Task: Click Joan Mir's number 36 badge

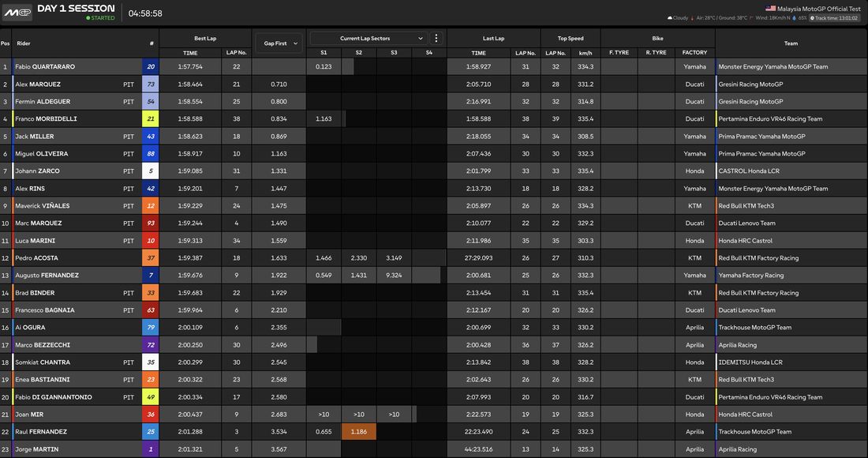Action: click(x=151, y=415)
